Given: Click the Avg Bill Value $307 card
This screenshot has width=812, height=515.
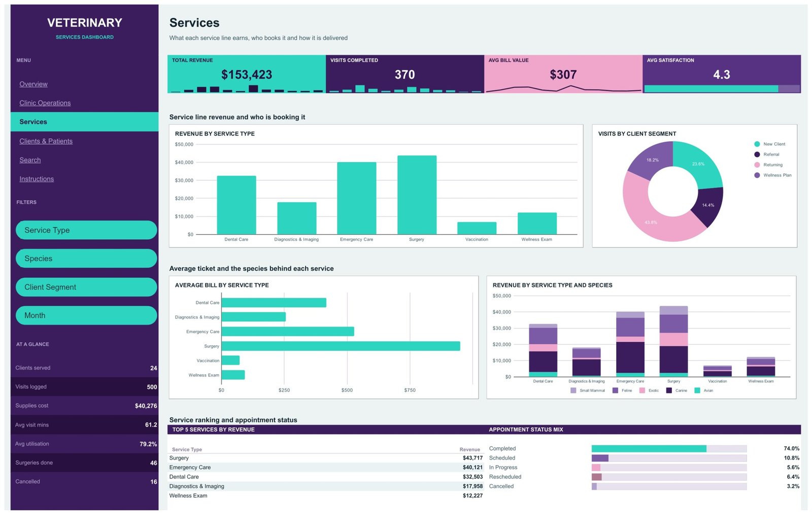Looking at the screenshot, I should tap(563, 74).
